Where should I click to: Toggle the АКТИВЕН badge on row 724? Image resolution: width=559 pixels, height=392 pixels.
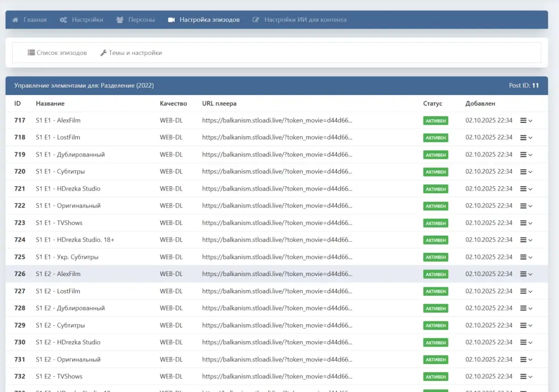click(436, 240)
